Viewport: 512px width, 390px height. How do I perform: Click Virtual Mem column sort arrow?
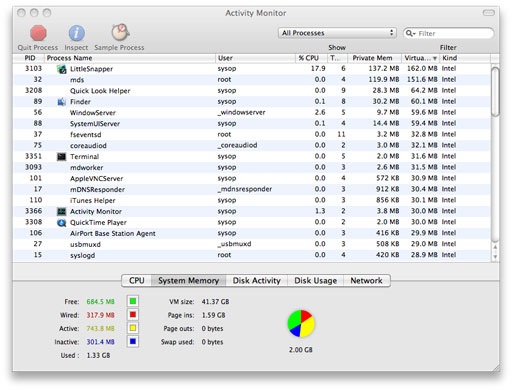click(x=435, y=58)
